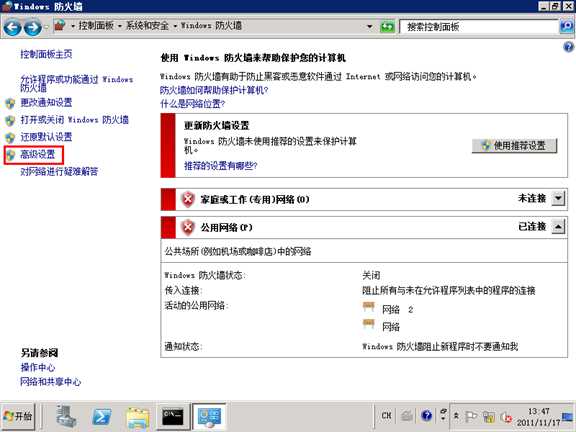Image resolution: width=576 pixels, height=432 pixels.
Task: Select the Control Panel taskbar window button
Action: (x=209, y=417)
